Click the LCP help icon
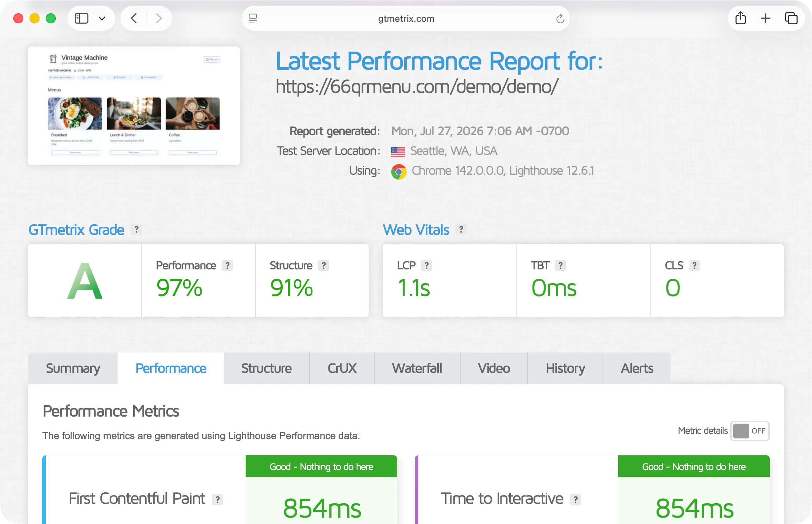The width and height of the screenshot is (812, 524). (426, 266)
